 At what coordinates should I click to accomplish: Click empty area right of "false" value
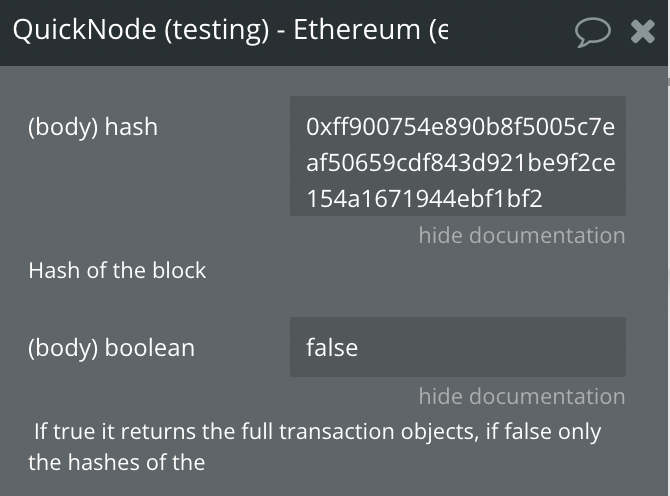coord(491,347)
